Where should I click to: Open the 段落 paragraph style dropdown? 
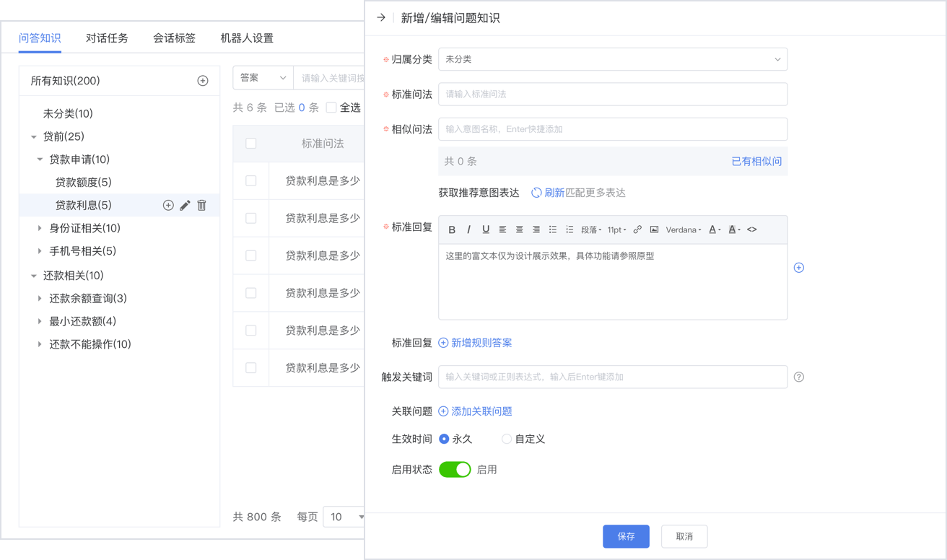591,229
